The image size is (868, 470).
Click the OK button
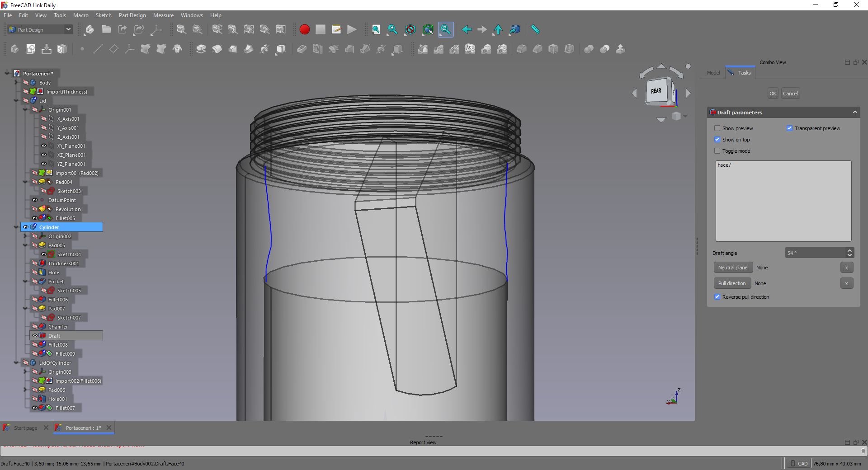[x=772, y=93]
